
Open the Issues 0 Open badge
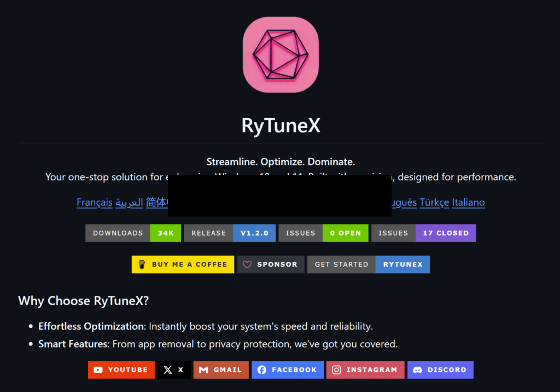click(x=323, y=233)
